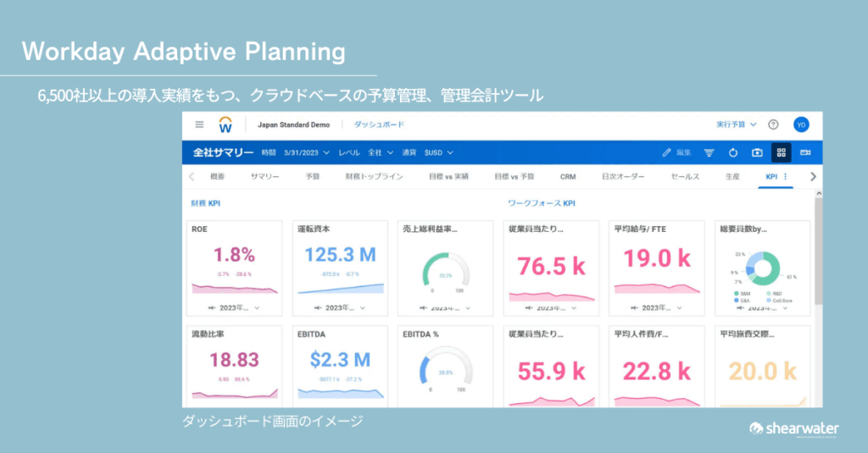
Task: Select the KPI tab
Action: pos(771,176)
